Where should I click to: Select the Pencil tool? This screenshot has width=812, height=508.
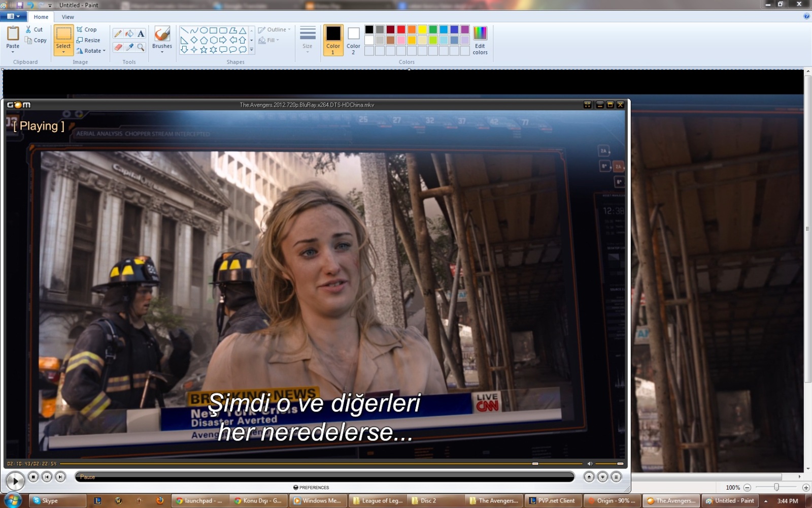point(118,34)
